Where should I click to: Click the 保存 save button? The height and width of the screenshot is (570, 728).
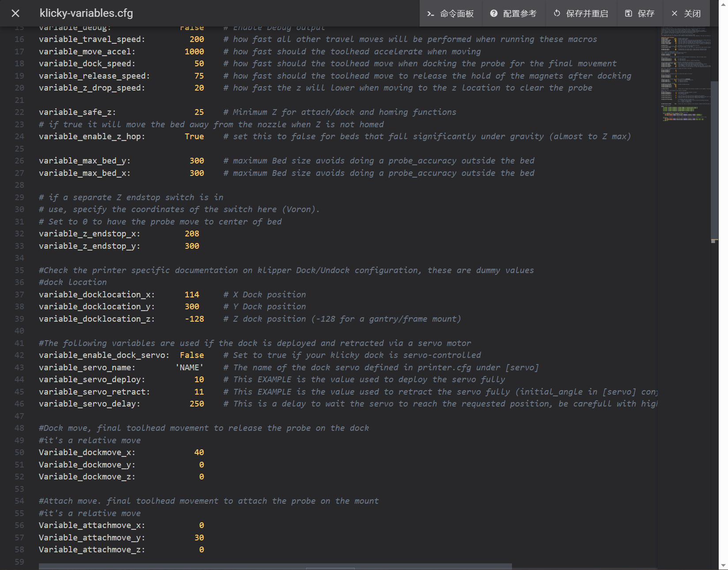(x=640, y=14)
